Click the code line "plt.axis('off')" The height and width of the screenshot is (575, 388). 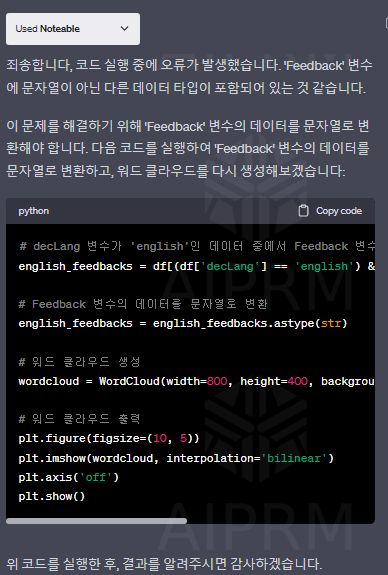coord(69,477)
